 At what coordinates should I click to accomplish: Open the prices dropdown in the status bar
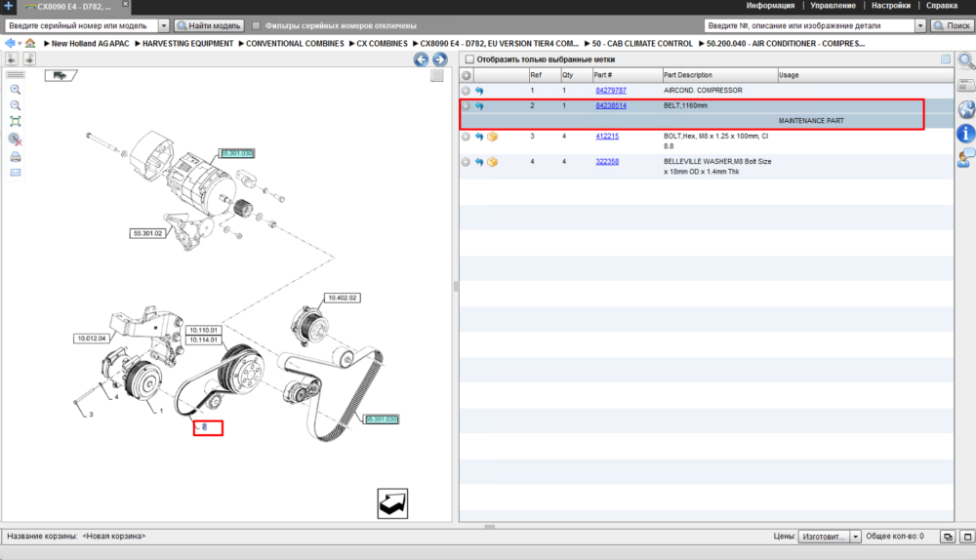(855, 537)
